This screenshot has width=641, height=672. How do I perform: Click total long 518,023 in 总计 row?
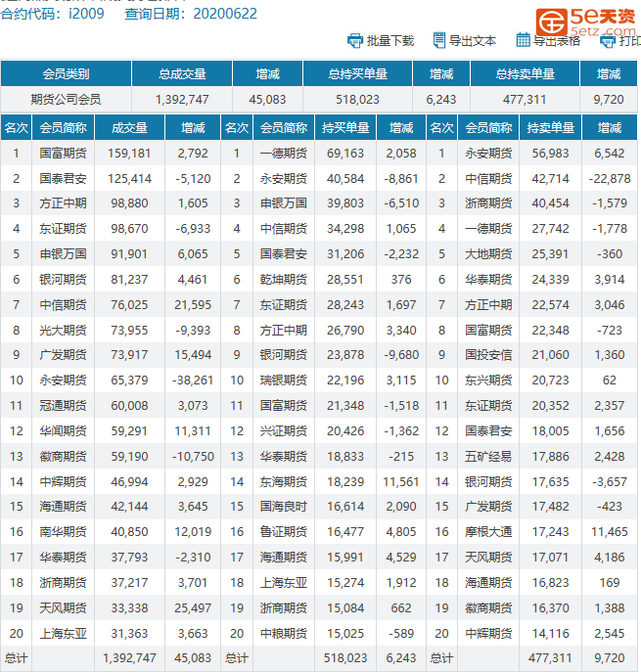click(345, 658)
